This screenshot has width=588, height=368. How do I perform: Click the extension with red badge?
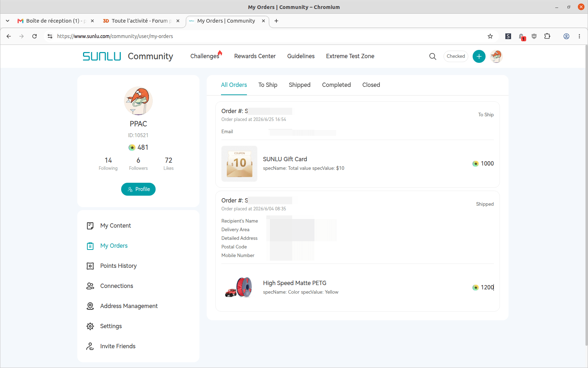pos(522,37)
